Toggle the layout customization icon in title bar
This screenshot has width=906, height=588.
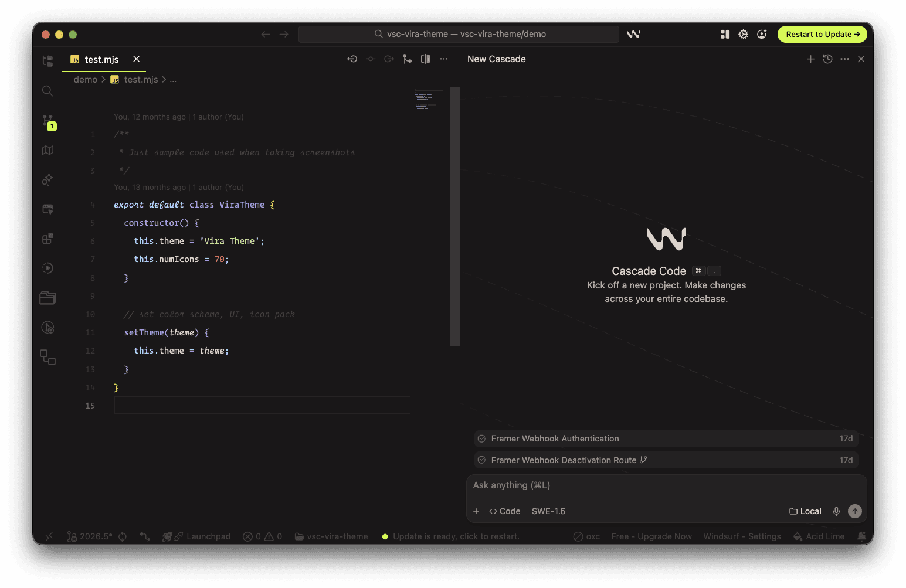click(x=725, y=35)
